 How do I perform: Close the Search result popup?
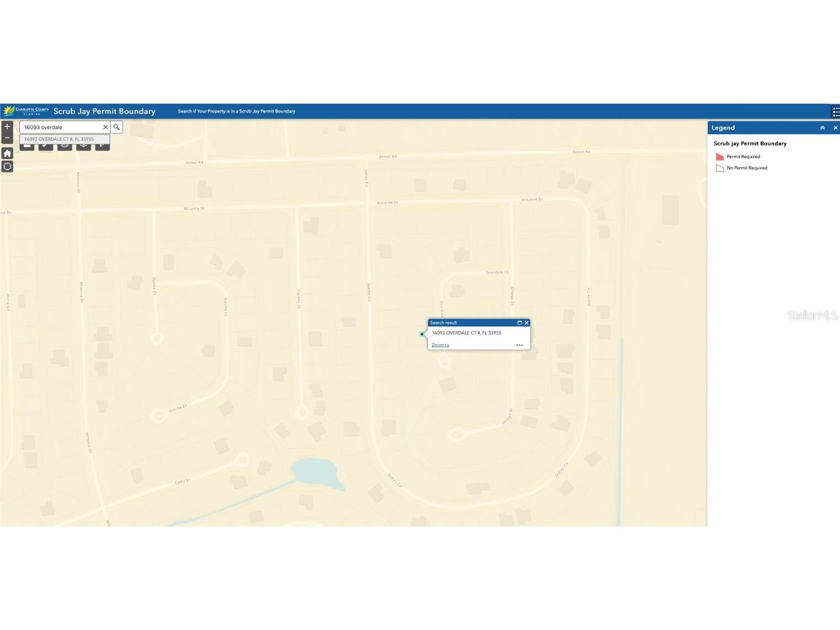[x=526, y=323]
